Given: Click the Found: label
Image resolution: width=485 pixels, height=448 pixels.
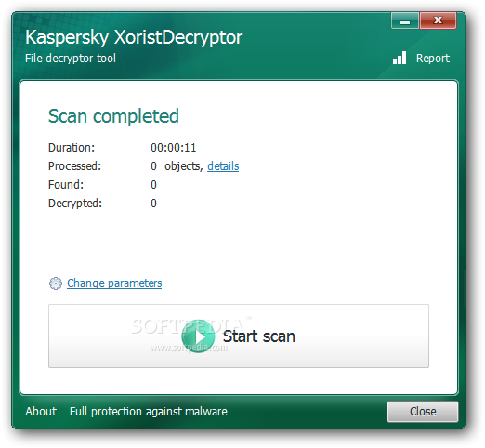Looking at the screenshot, I should tap(66, 185).
